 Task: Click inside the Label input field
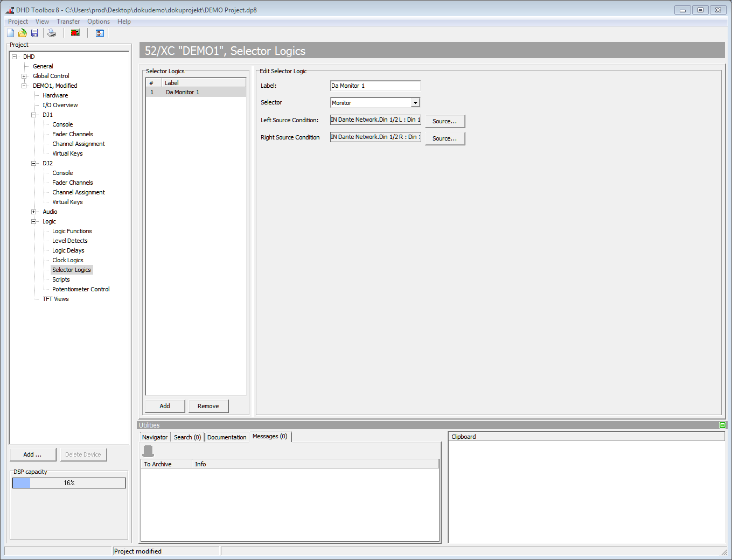pos(374,85)
